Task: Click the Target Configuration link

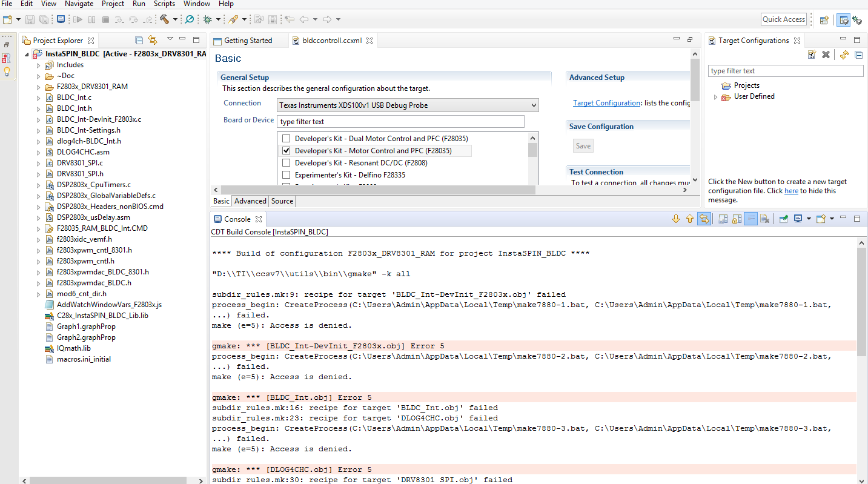Action: [606, 103]
